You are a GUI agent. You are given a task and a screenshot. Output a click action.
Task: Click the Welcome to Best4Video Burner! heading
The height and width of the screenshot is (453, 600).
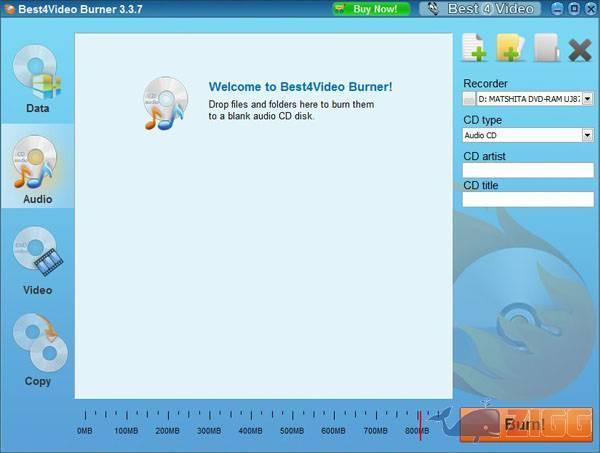(x=300, y=87)
